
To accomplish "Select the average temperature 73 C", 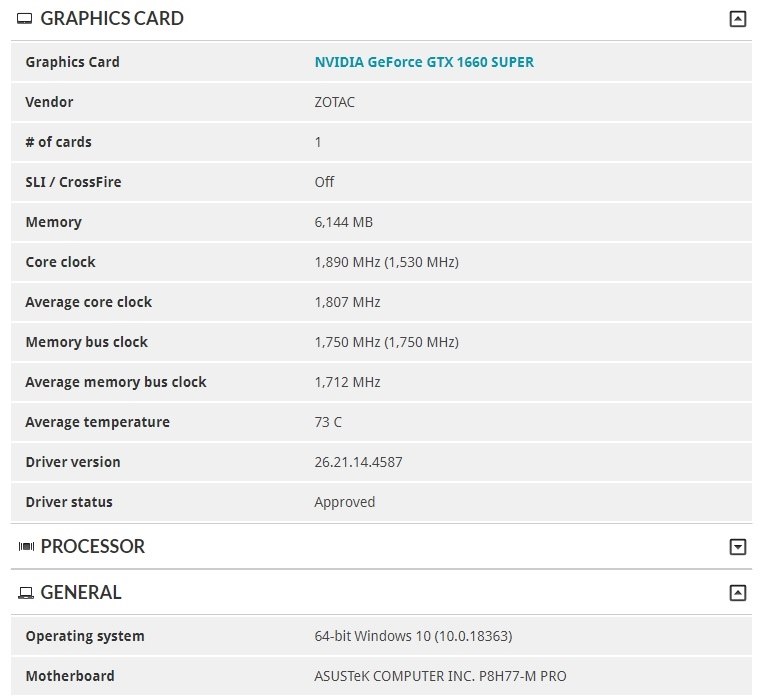I will tap(328, 422).
